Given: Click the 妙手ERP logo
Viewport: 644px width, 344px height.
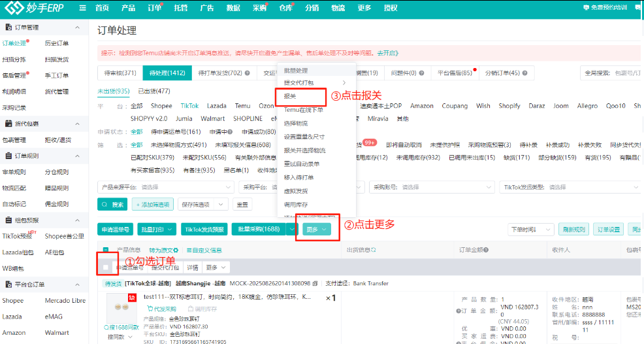Looking at the screenshot, I should tap(34, 7).
